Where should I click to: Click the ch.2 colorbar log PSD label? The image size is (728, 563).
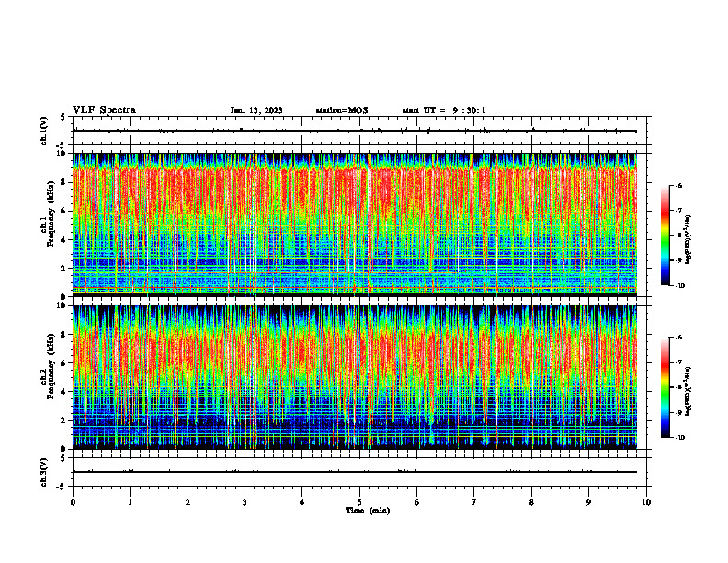coord(688,391)
